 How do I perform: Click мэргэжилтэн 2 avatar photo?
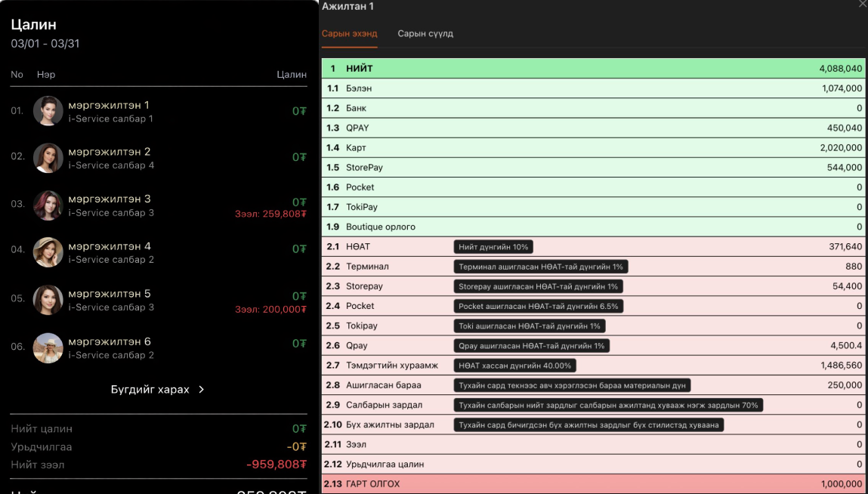48,159
